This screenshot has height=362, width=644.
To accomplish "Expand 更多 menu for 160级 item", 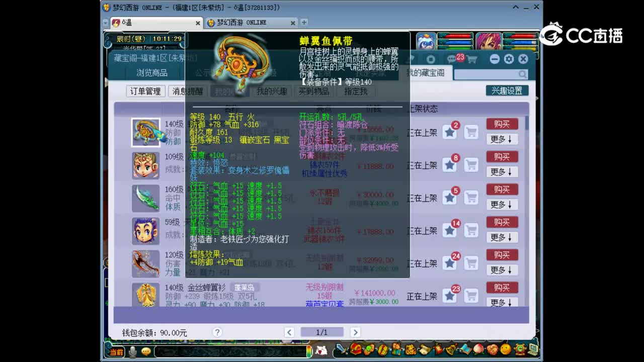I will 502,205.
